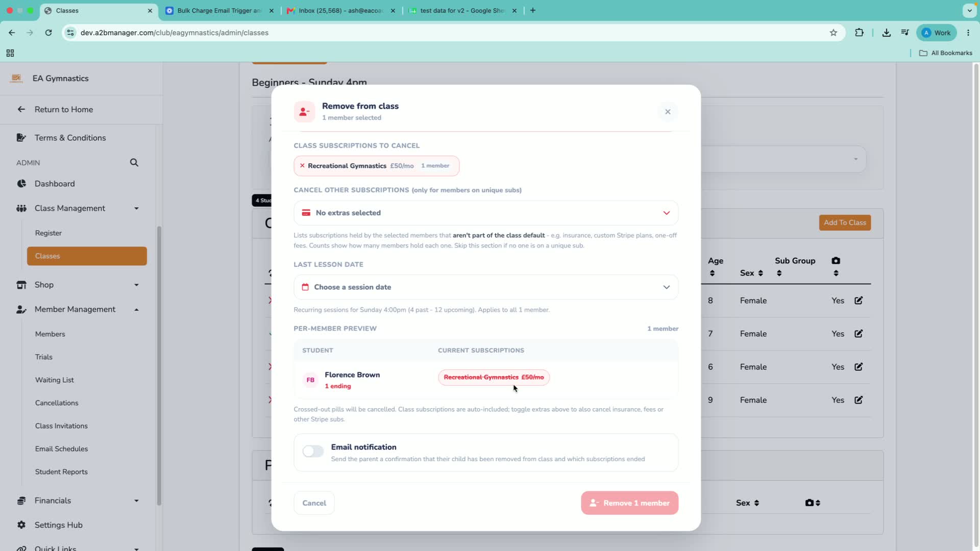Open the Work profile button
The height and width of the screenshot is (551, 980).
[937, 33]
